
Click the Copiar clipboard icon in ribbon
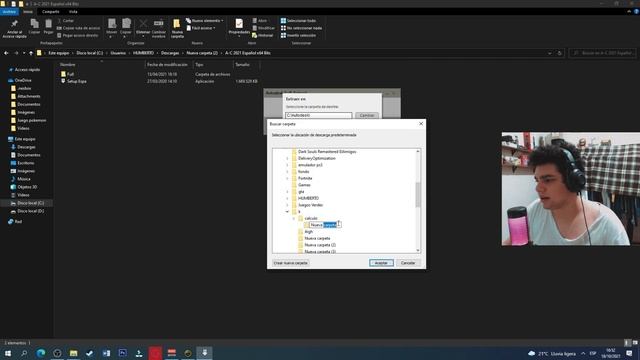34,27
